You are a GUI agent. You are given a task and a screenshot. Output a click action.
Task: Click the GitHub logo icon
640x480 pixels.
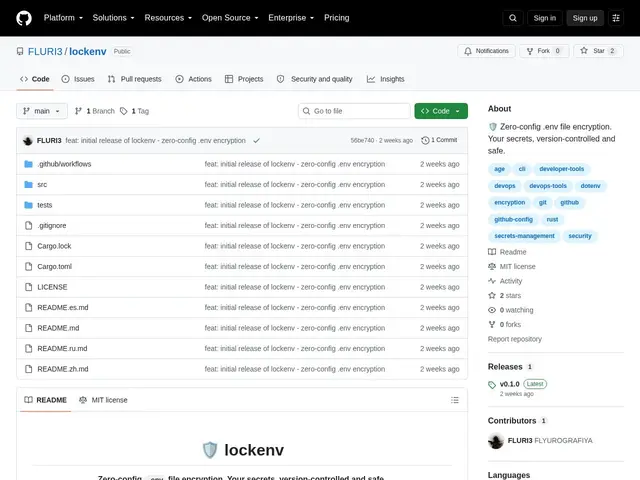24,18
